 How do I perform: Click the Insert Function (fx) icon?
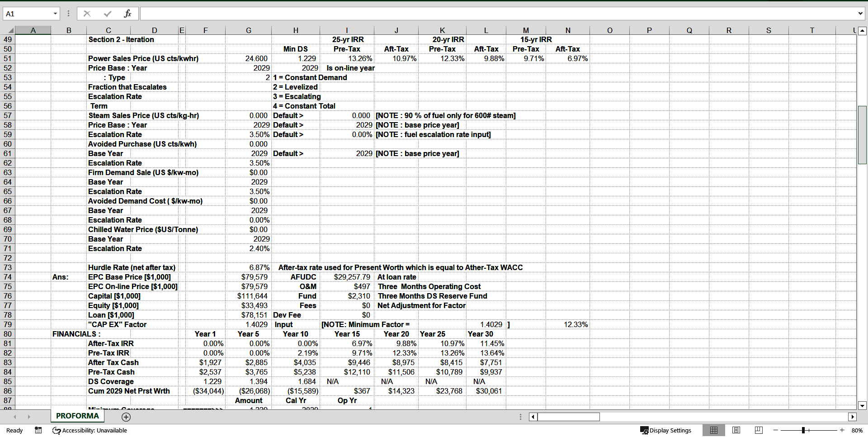tap(128, 13)
